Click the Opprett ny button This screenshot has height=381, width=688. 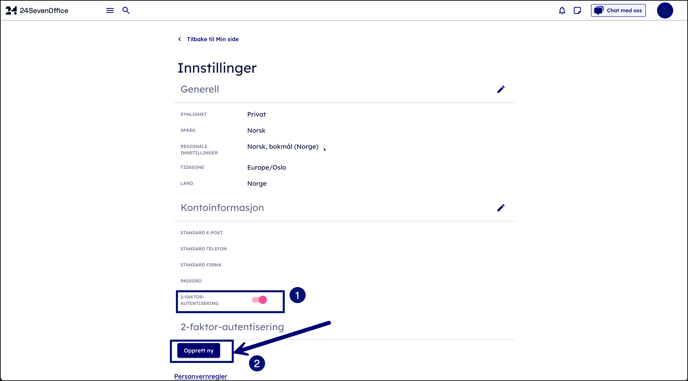click(x=199, y=351)
